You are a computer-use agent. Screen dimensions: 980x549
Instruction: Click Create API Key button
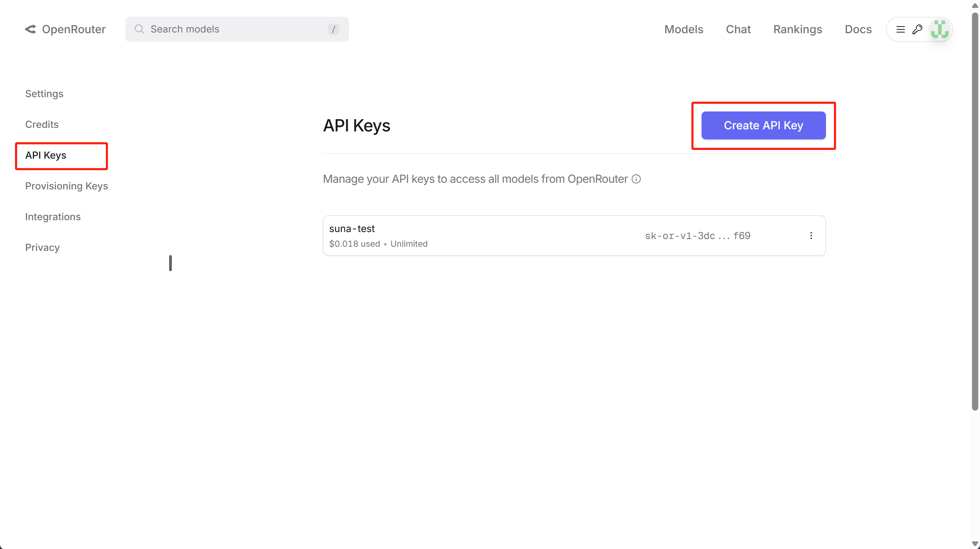point(763,125)
